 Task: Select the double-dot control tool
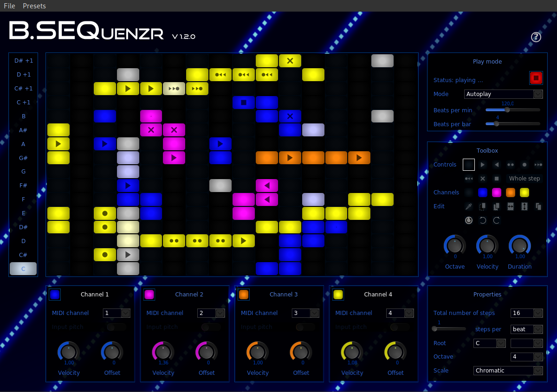[511, 165]
